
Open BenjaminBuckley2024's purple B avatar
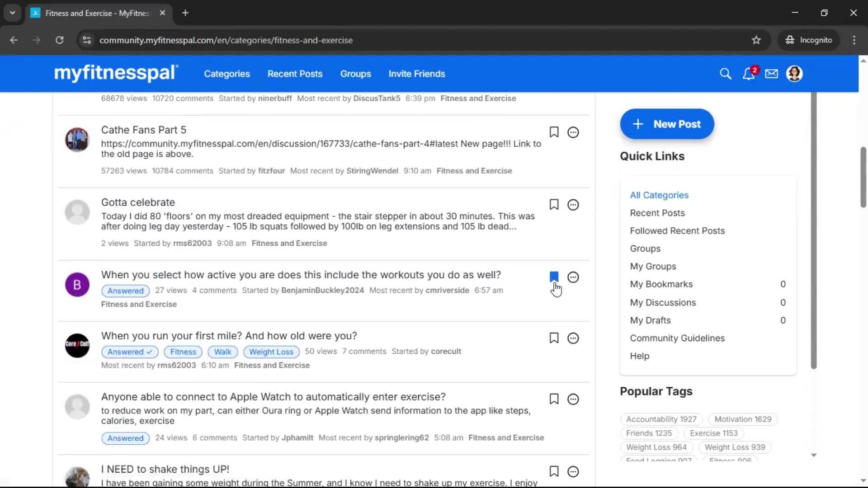[77, 285]
